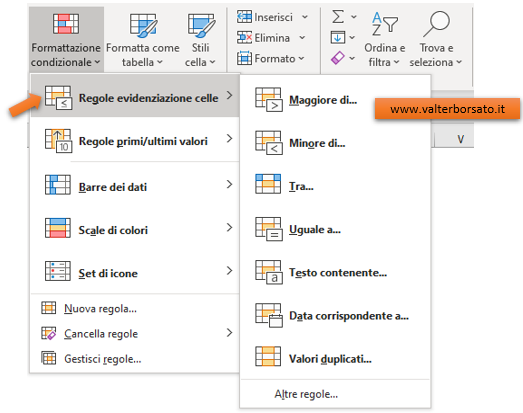523x413 pixels.
Task: Expand Barre dei dati submenu arrow
Action: [x=229, y=184]
